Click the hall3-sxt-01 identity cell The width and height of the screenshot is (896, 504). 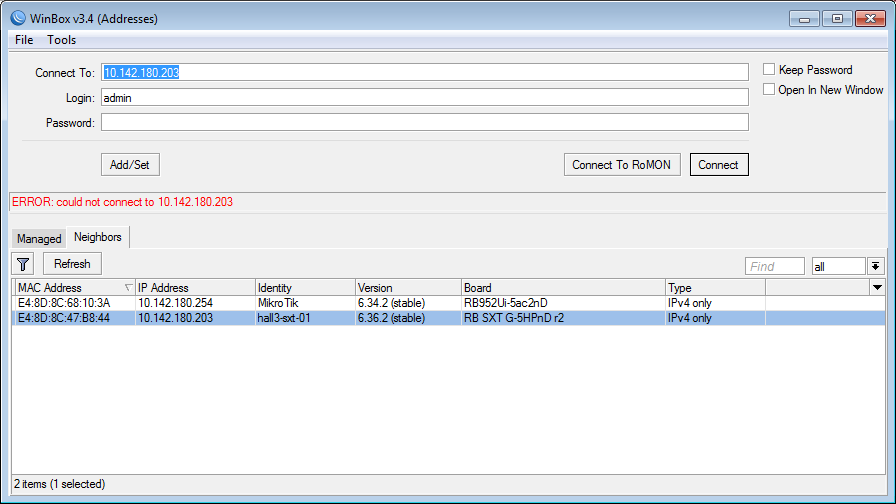[x=284, y=318]
